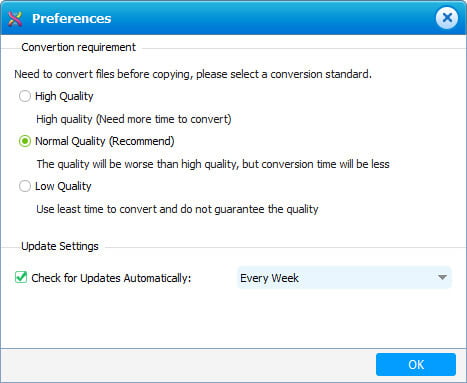Click the "Low Quality" label text

click(x=63, y=186)
